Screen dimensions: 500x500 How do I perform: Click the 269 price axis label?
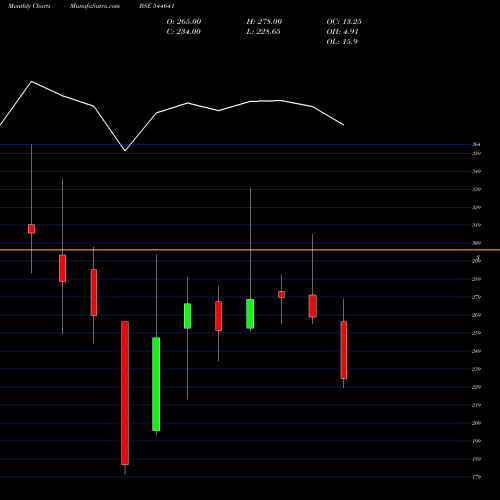pos(476,315)
